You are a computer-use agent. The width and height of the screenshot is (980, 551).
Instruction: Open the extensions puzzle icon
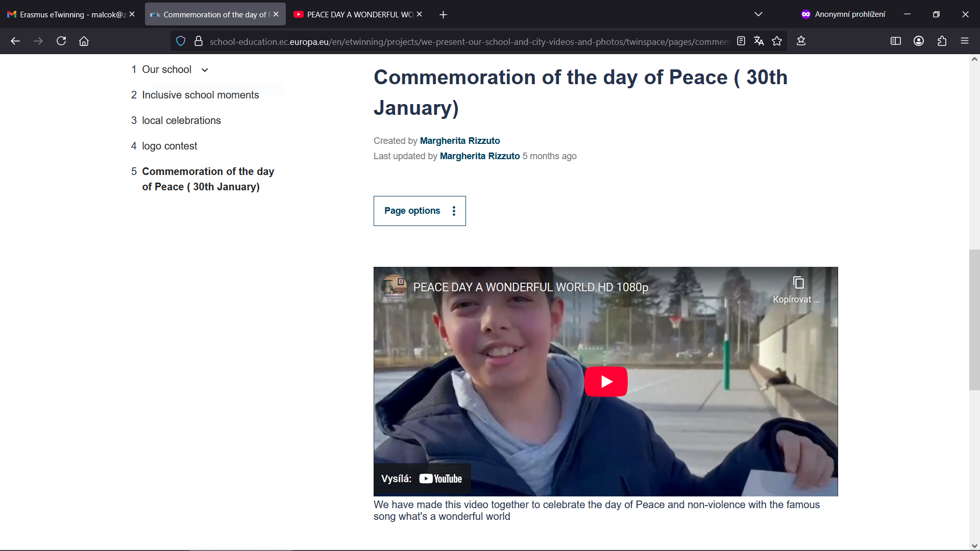pyautogui.click(x=942, y=41)
